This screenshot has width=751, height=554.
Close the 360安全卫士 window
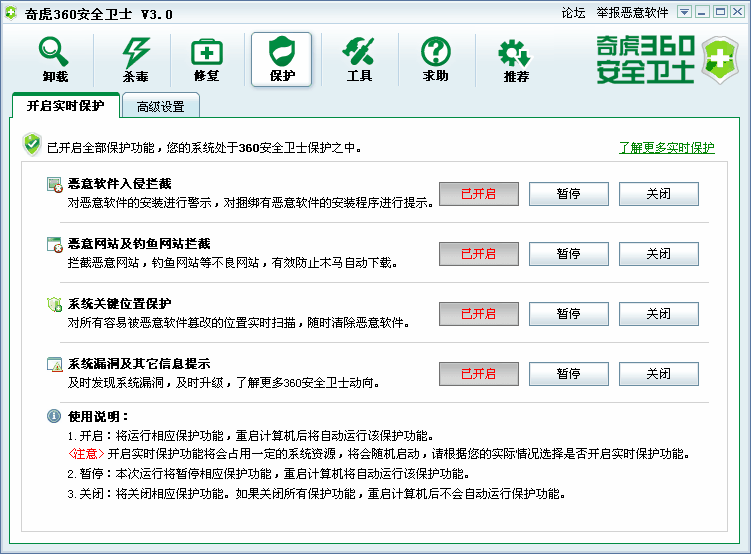coord(737,12)
